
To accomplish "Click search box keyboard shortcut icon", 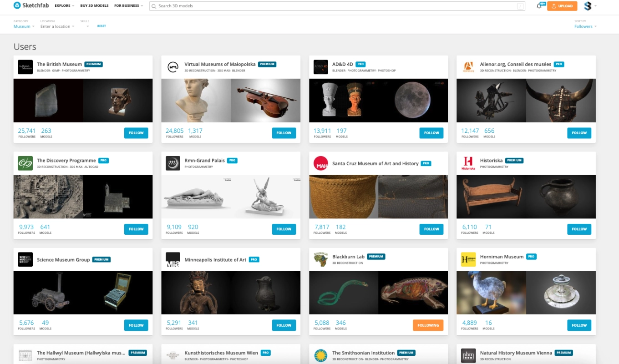I will pos(520,6).
